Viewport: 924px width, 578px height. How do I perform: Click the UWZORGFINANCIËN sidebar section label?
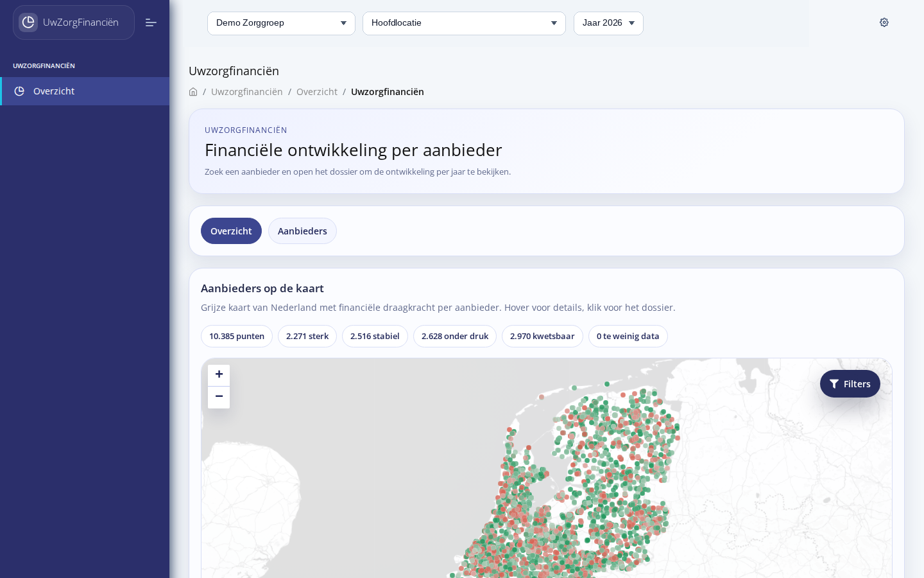coord(44,66)
